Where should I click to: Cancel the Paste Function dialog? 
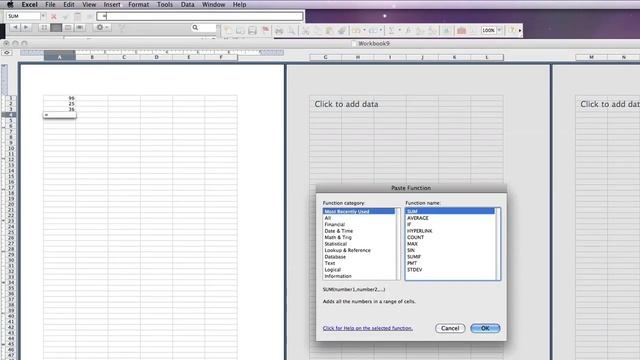pyautogui.click(x=450, y=328)
